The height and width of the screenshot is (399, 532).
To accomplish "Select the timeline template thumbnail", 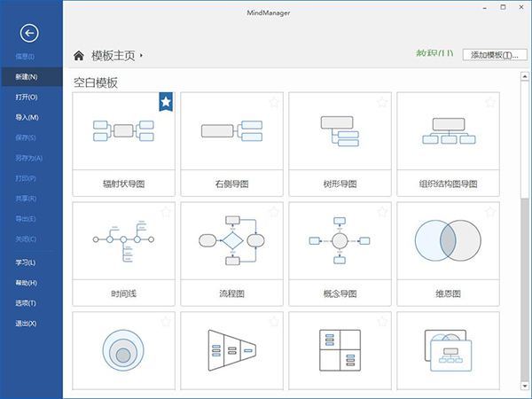I will click(x=123, y=241).
